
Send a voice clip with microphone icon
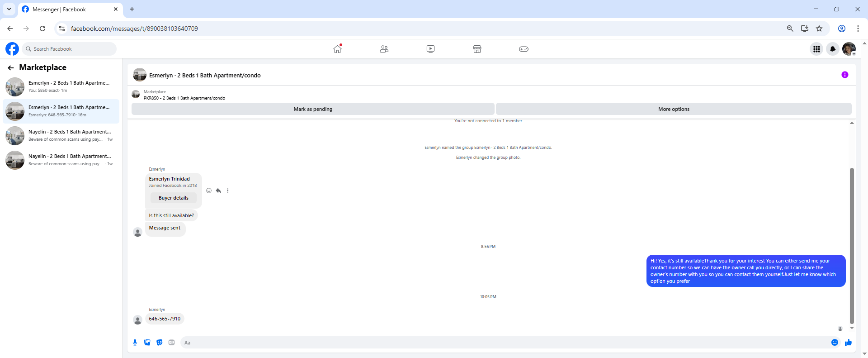(x=135, y=343)
